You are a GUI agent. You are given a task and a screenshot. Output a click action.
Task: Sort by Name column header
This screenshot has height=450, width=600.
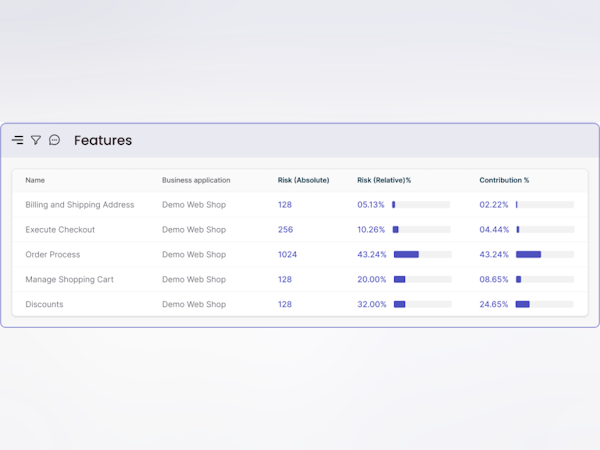point(35,180)
